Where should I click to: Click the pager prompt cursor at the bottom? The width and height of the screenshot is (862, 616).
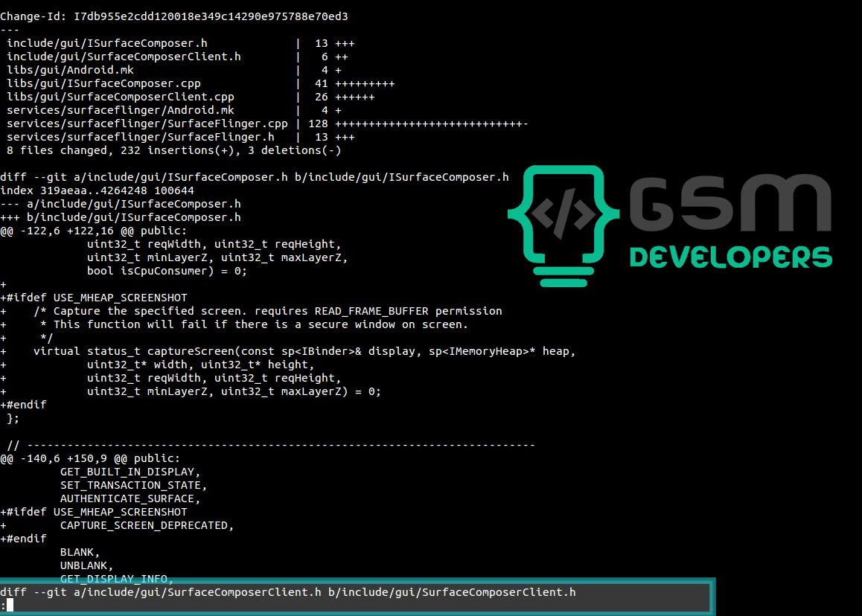[x=10, y=605]
